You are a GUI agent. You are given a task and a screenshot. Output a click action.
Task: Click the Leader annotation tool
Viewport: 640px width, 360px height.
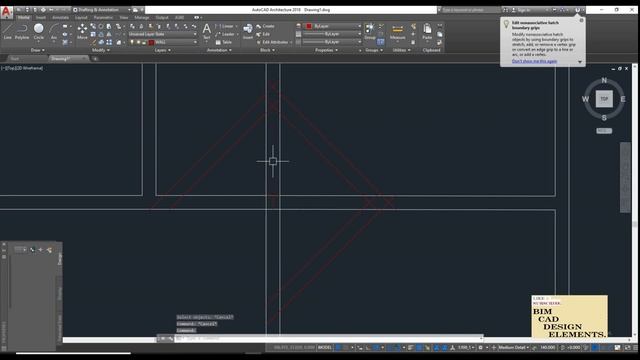[225, 34]
